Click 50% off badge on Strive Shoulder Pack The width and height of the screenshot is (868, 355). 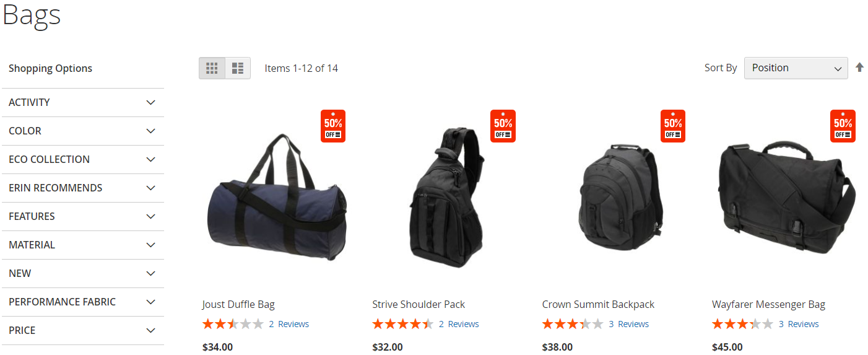click(503, 126)
